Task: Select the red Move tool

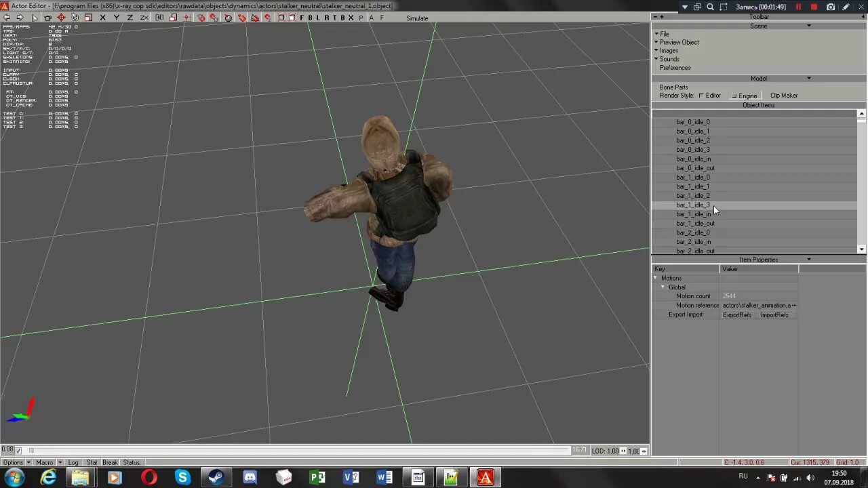Action: (61, 18)
